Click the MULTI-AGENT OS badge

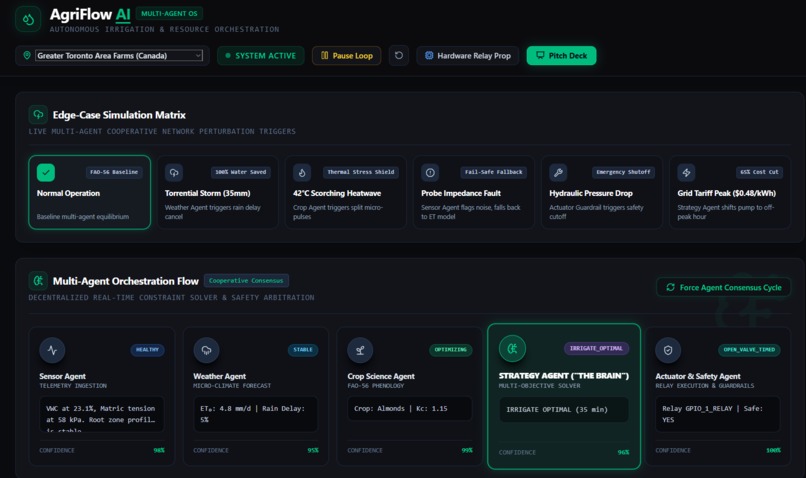169,13
